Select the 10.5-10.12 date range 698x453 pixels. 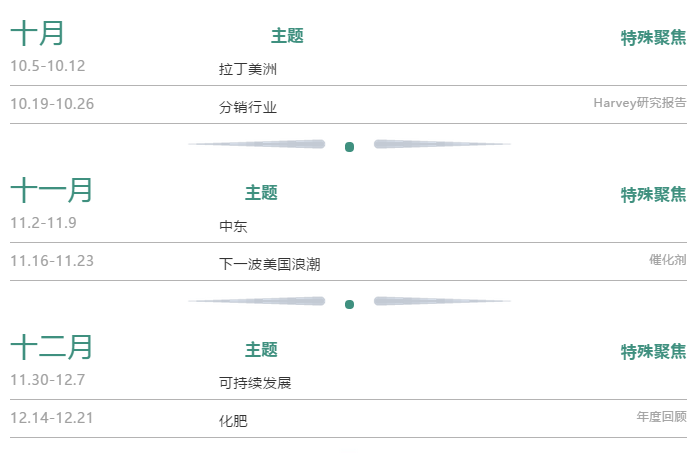pyautogui.click(x=47, y=66)
